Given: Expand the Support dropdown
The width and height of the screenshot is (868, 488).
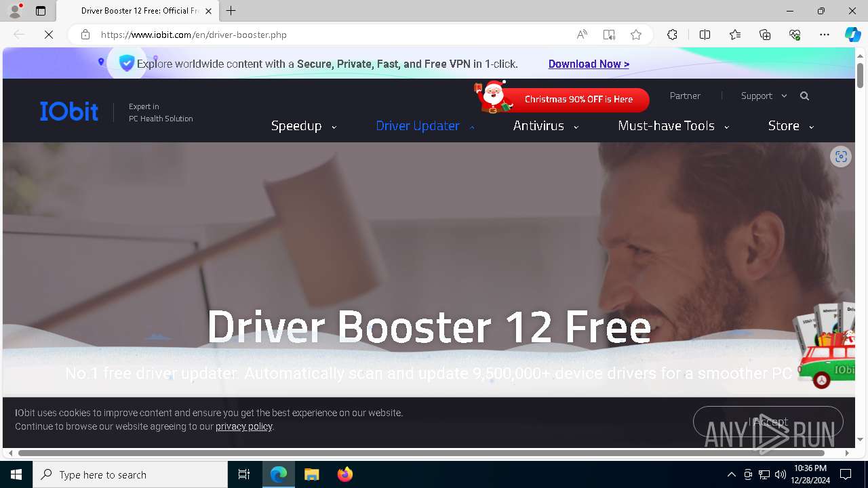Looking at the screenshot, I should click(x=764, y=96).
